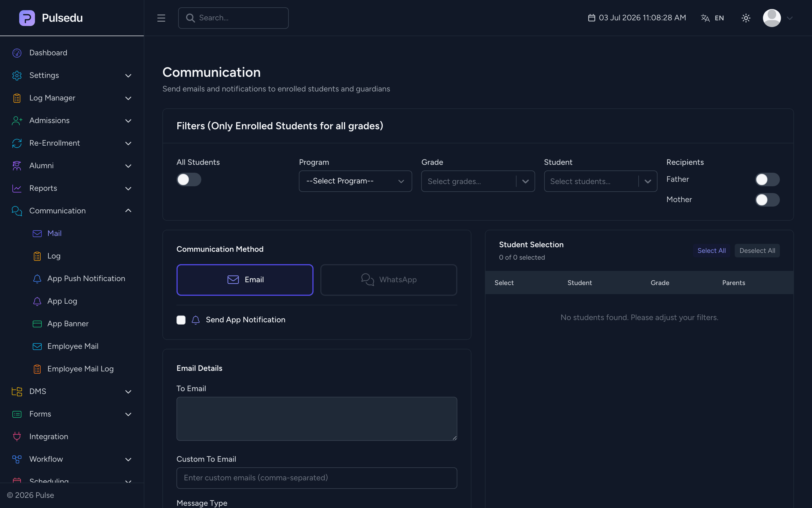Switch theme using the sun icon

(745, 18)
